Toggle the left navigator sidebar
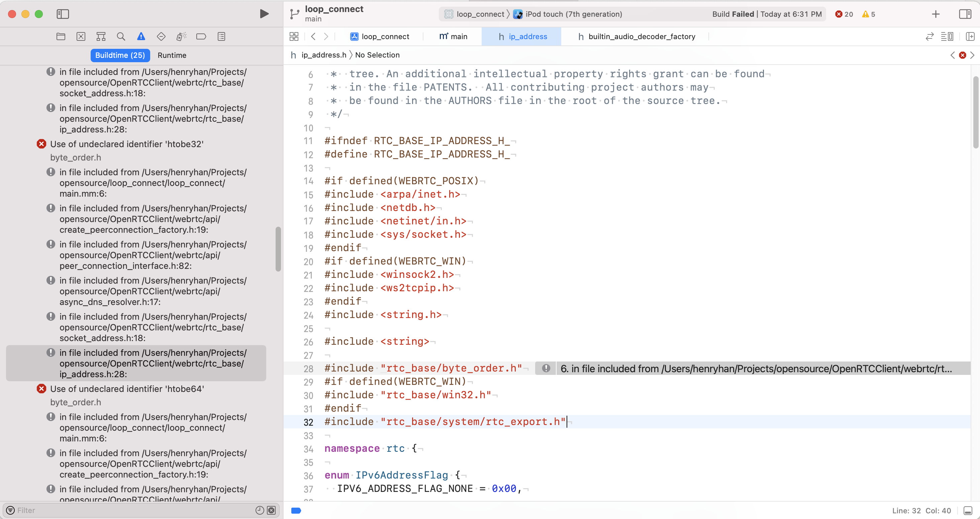 [63, 14]
